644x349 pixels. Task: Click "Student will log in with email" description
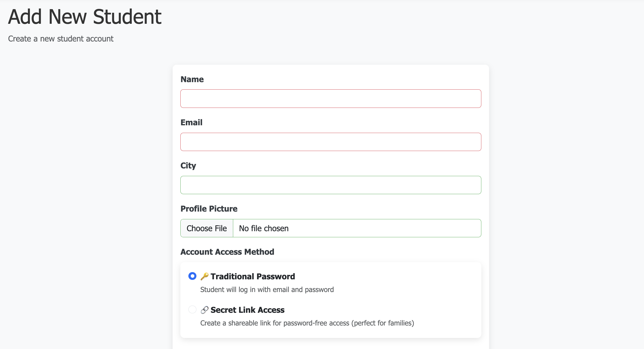point(267,290)
